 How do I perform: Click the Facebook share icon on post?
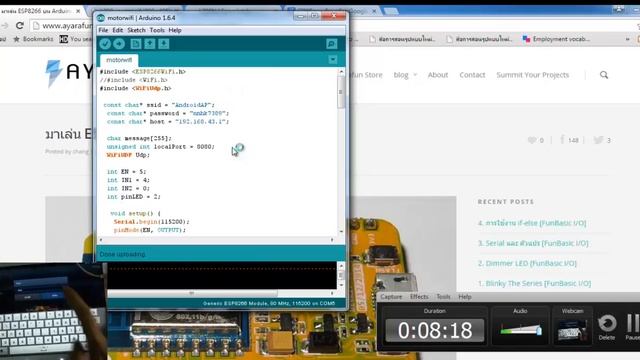[x=562, y=140]
